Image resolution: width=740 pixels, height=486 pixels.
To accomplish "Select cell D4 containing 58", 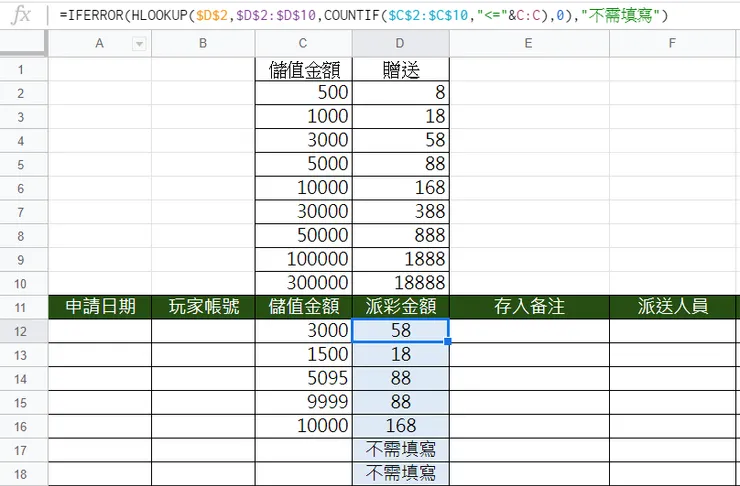I will tap(401, 141).
